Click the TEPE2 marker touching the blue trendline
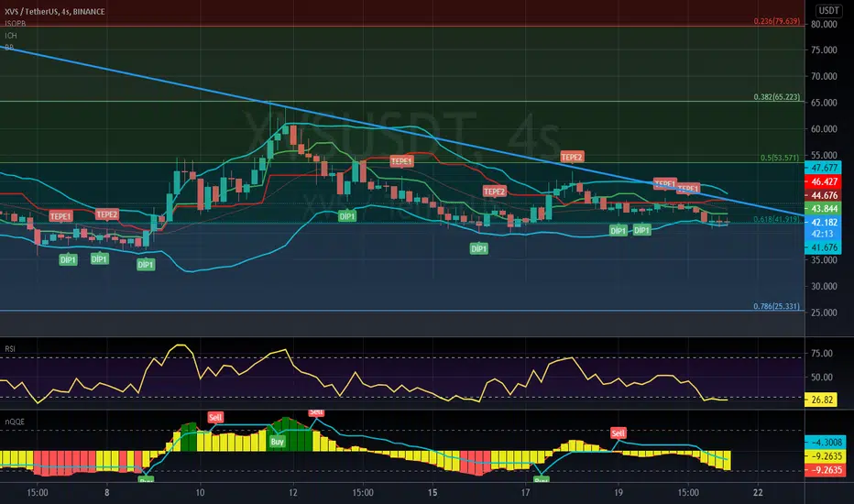 coord(572,157)
